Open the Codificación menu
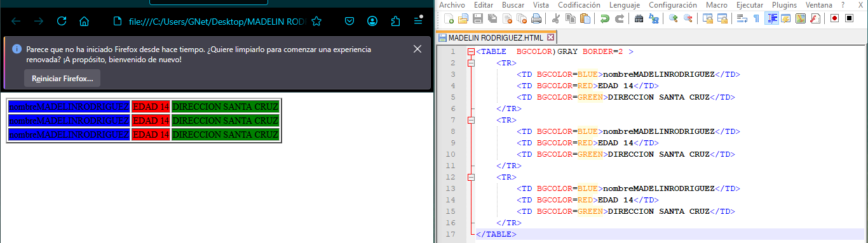This screenshot has height=243, width=868. point(579,4)
